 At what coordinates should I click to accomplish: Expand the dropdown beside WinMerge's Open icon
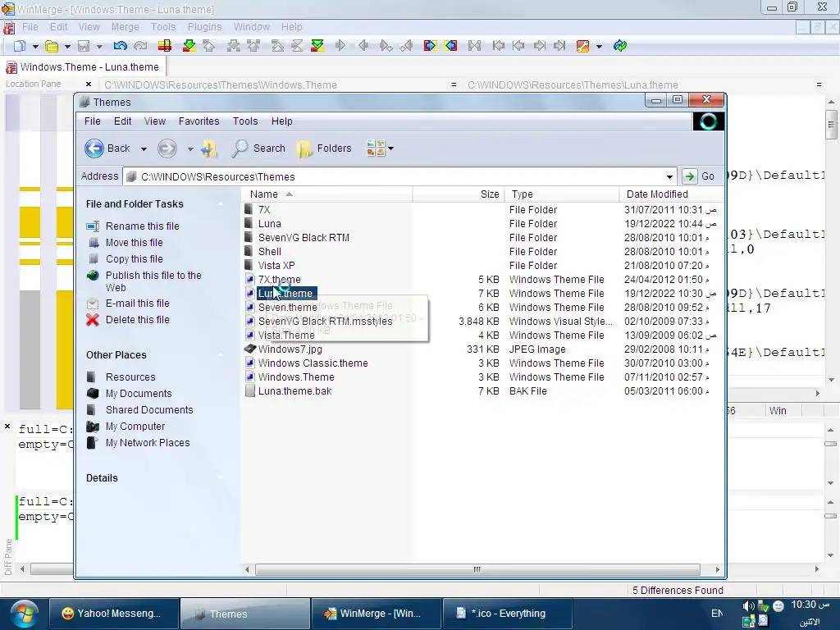67,47
